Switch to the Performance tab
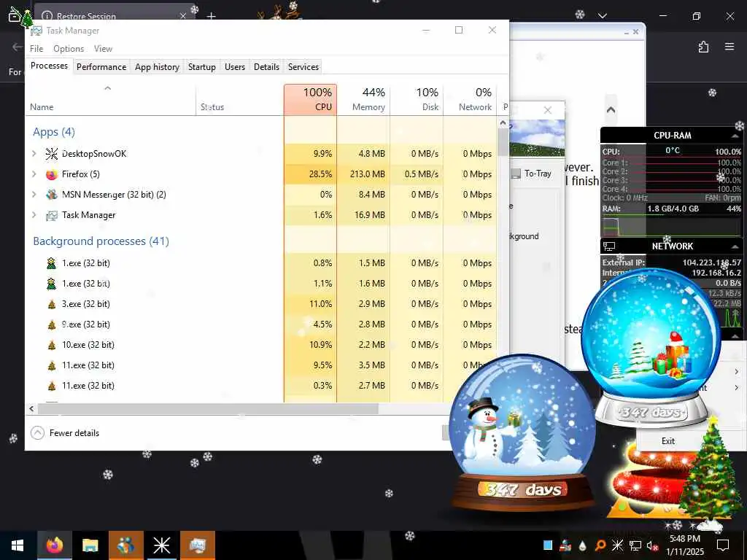Screen dimensions: 747x560 [x=101, y=67]
